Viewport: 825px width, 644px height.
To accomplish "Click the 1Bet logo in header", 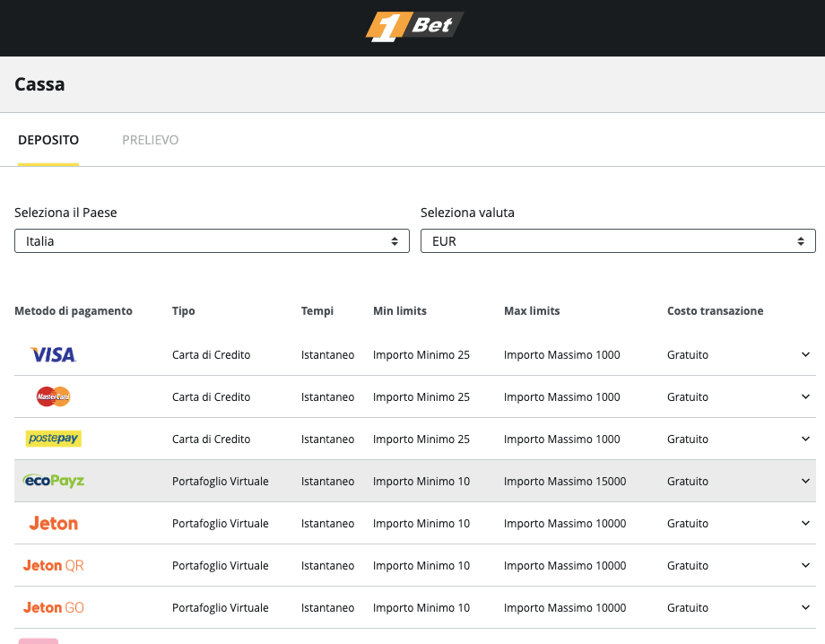I will [x=413, y=26].
